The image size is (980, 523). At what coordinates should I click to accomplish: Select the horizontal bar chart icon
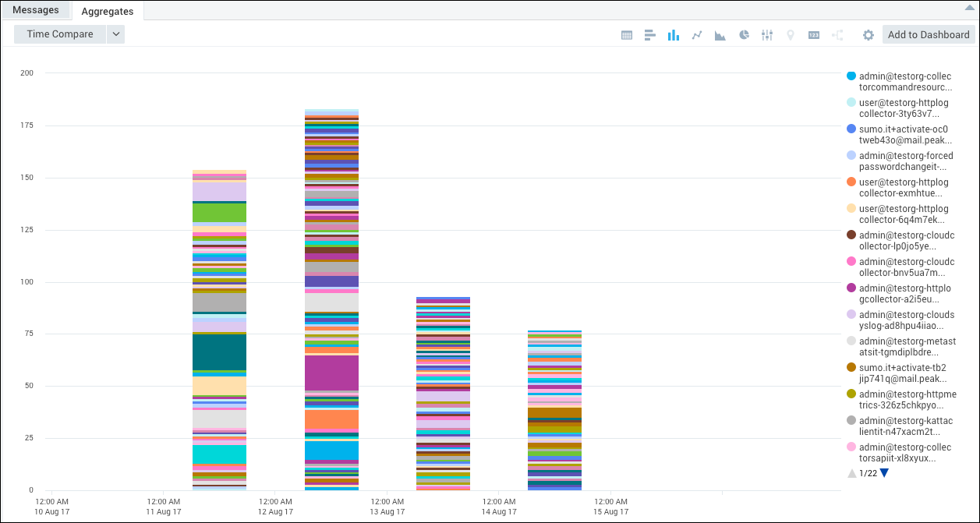coord(649,35)
